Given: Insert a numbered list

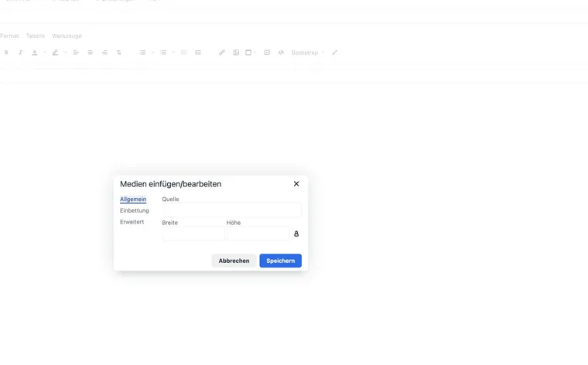Looking at the screenshot, I should click(163, 53).
